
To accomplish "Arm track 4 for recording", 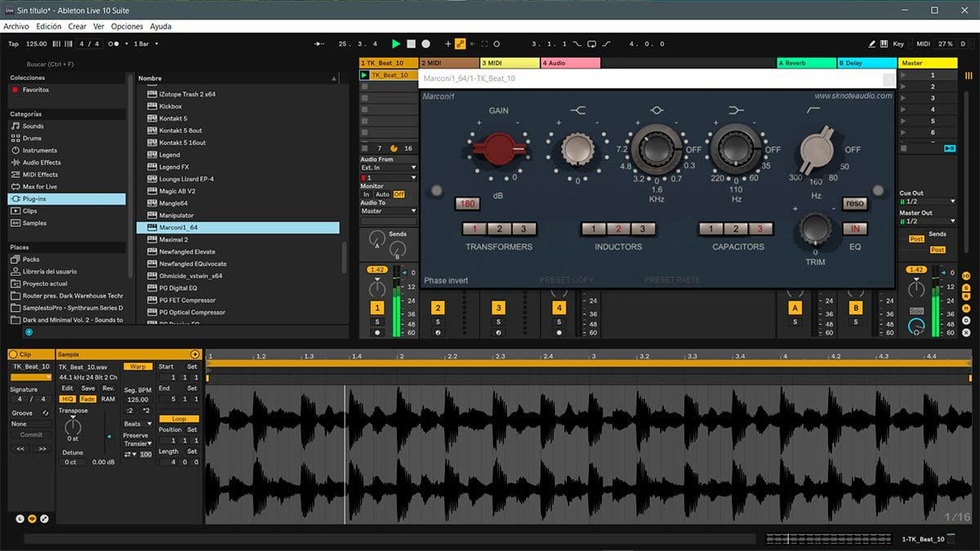I will pos(559,333).
